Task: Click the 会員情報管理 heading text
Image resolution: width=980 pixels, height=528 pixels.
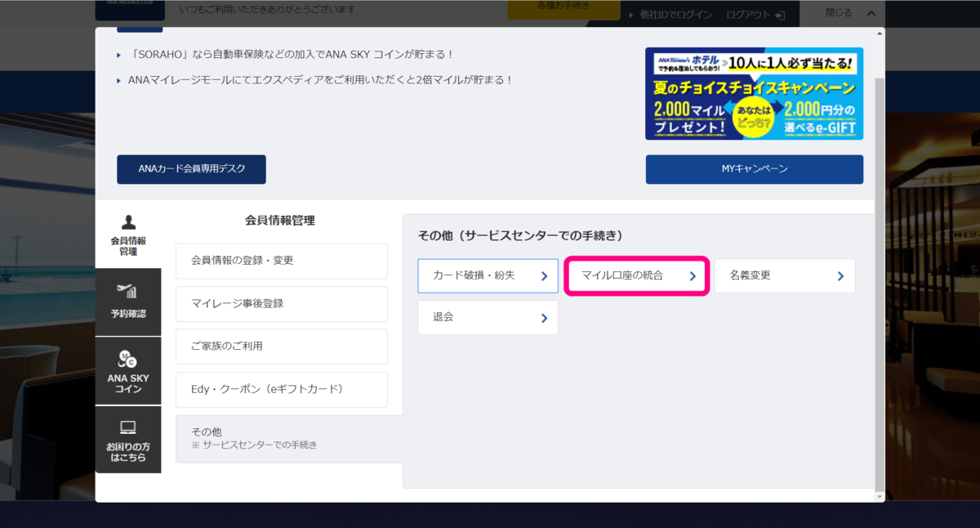Action: tap(280, 221)
